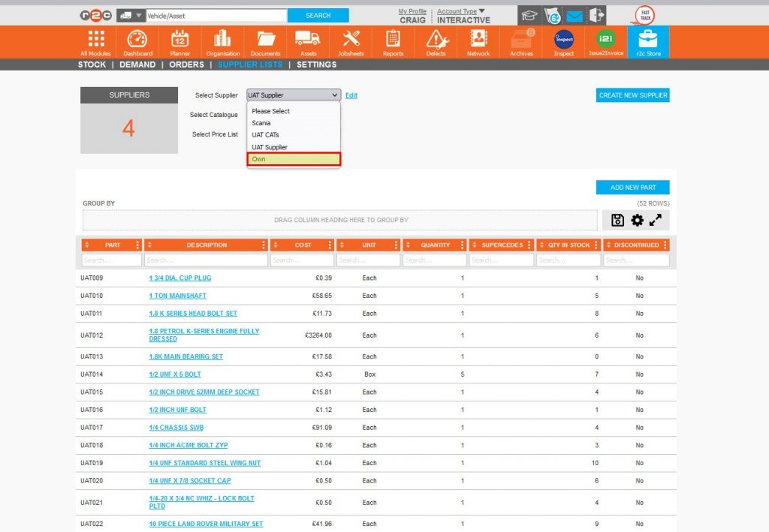The image size is (769, 532).
Task: Open the Assets module
Action: (308, 41)
